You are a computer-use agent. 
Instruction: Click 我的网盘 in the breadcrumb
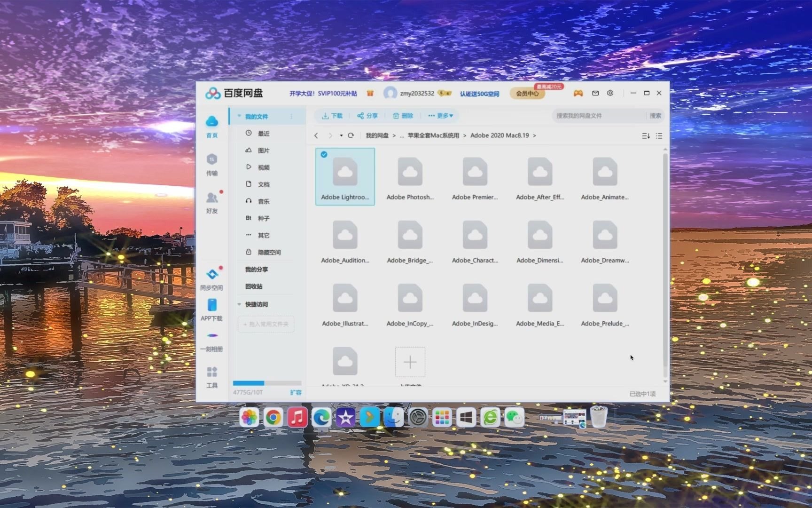377,135
